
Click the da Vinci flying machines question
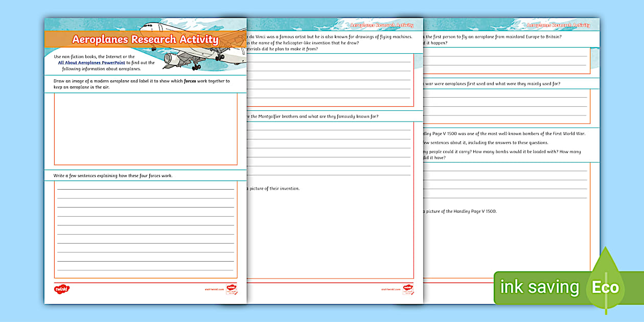[330, 37]
